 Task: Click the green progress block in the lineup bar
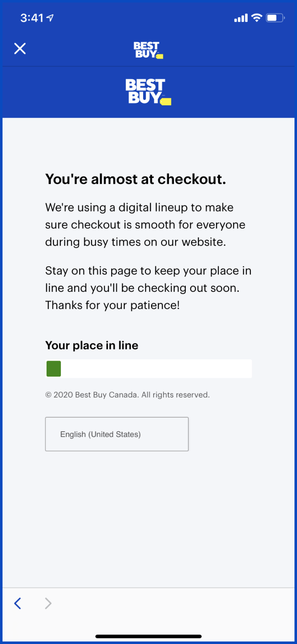point(54,369)
